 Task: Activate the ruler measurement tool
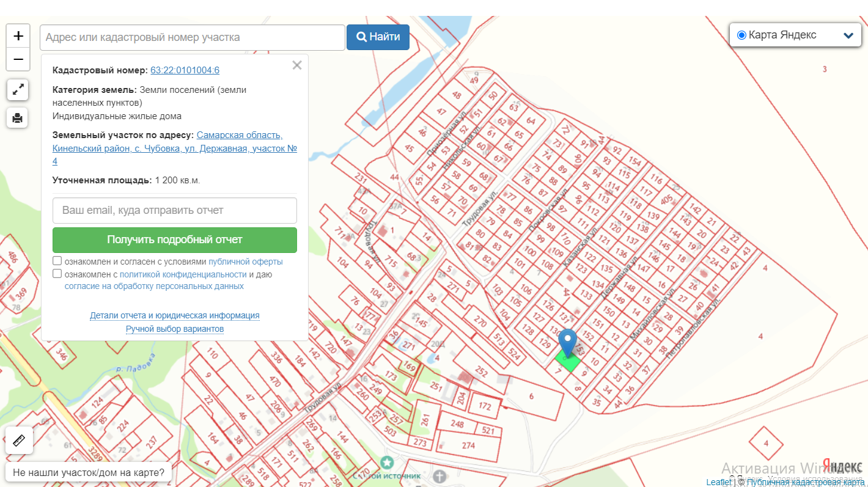tap(18, 441)
